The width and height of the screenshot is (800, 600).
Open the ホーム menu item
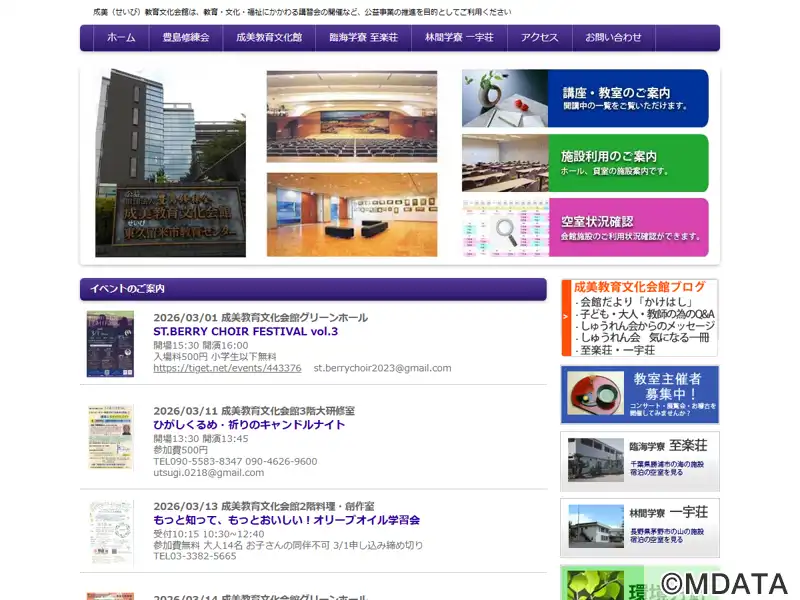pos(120,38)
